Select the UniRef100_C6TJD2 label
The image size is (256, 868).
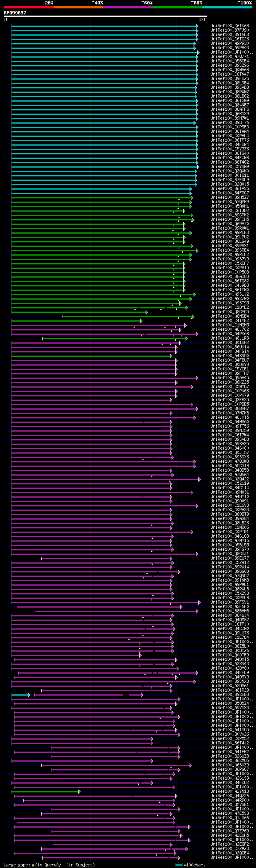tap(230, 211)
